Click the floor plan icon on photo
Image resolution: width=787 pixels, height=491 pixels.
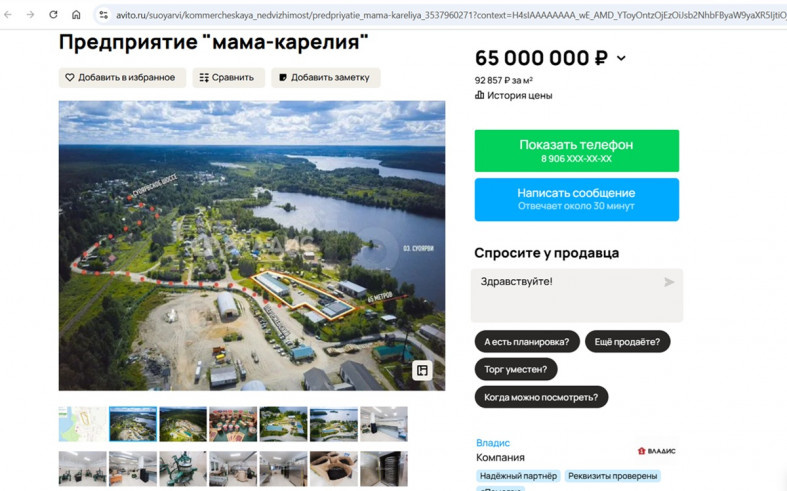(x=422, y=371)
